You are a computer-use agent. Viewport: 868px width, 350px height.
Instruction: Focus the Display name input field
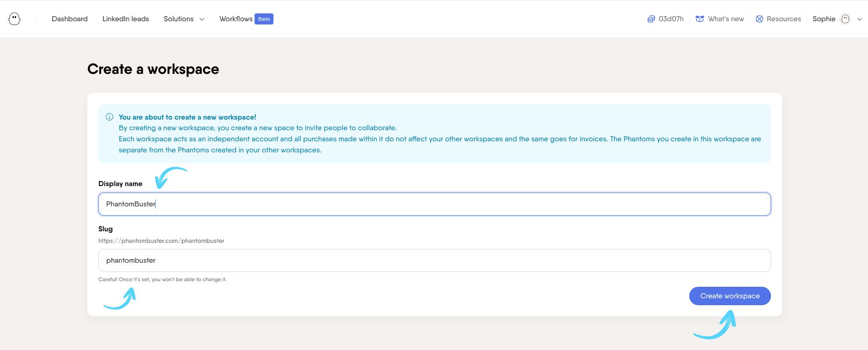coord(434,204)
